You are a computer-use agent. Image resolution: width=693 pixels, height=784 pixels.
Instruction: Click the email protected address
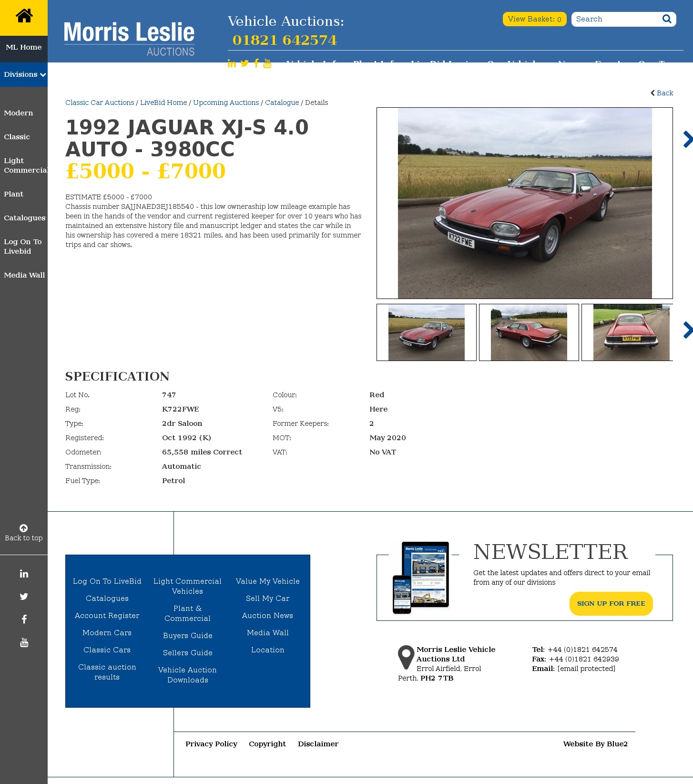[586, 669]
